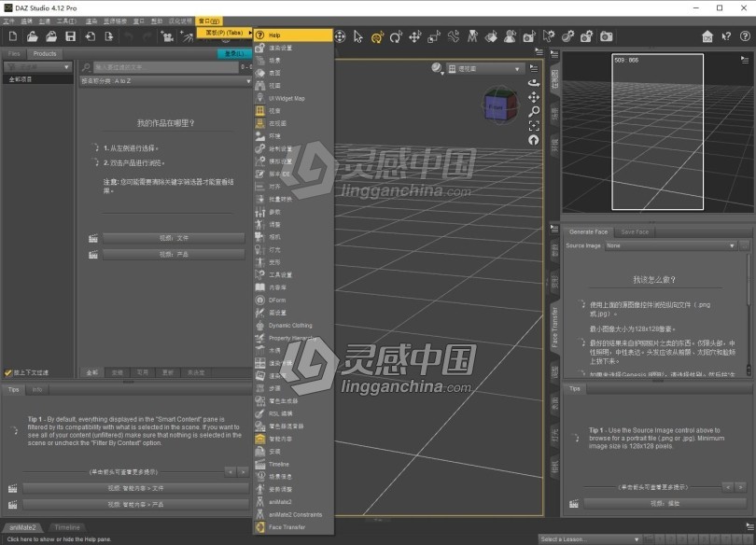Switch to the Files tab
756x545 pixels.
tap(14, 54)
